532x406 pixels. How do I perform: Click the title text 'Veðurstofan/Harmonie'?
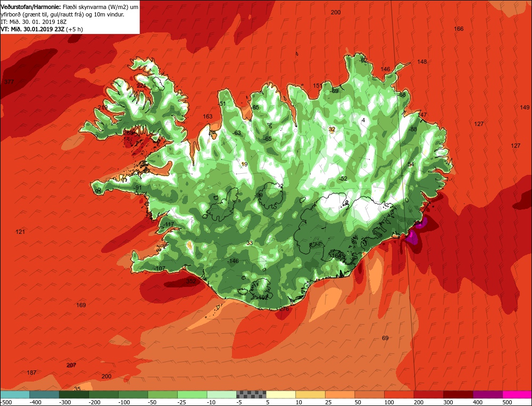point(31,7)
